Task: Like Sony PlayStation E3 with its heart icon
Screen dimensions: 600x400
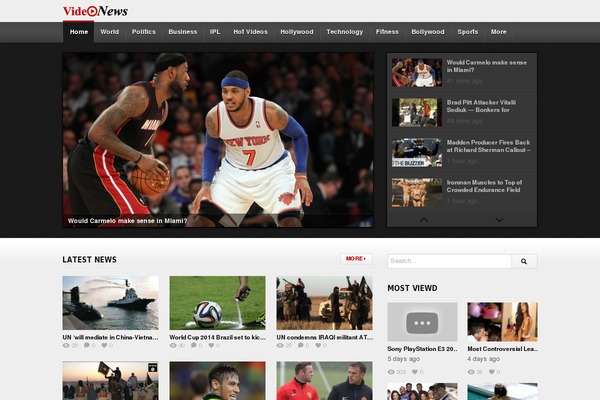Action: pyautogui.click(x=415, y=372)
